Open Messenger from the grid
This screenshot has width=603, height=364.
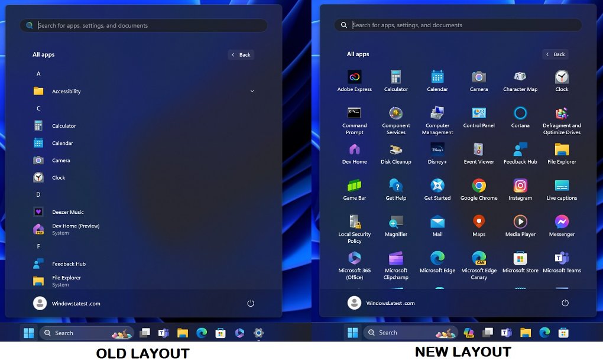(x=562, y=226)
